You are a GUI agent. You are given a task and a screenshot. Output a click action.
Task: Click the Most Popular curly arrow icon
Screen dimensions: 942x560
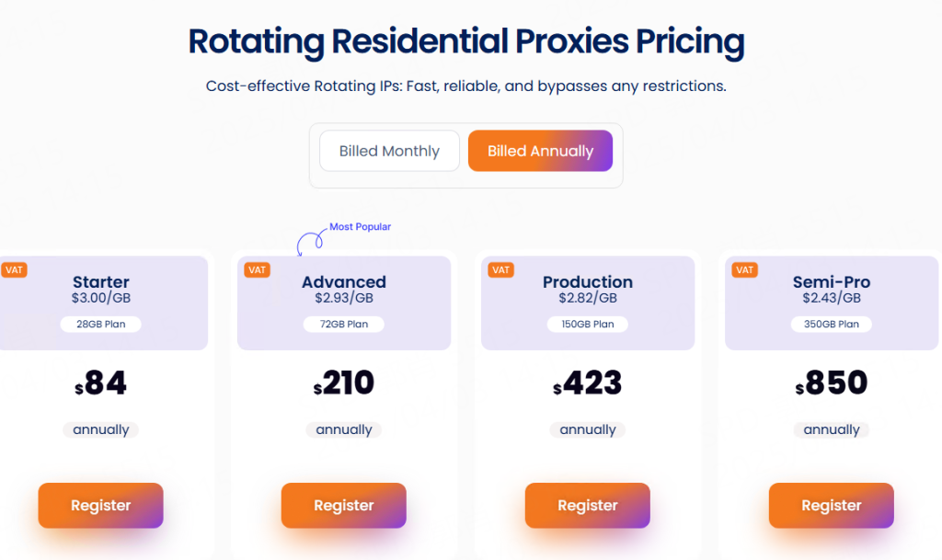click(x=310, y=241)
